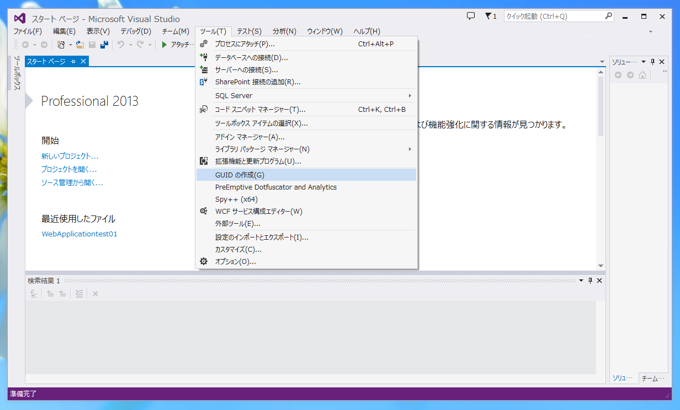This screenshot has width=680, height=410.
Task: Open the New Project button dropdown arrow
Action: tap(70, 45)
